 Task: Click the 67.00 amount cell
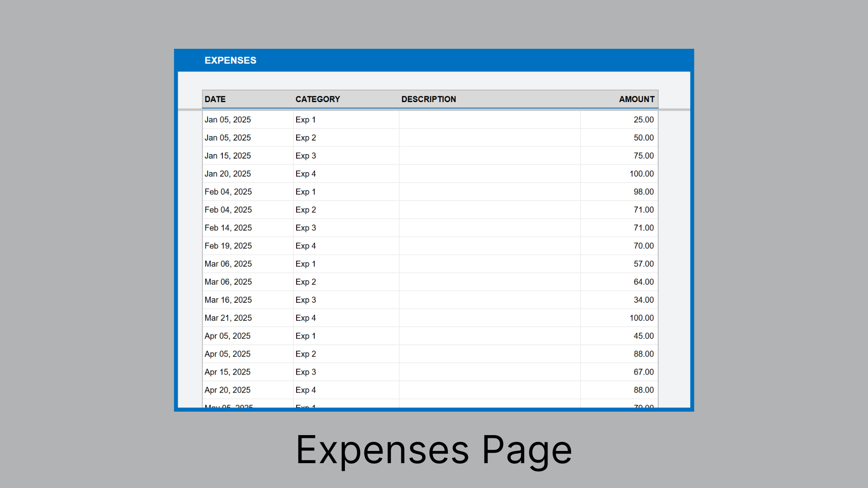(x=643, y=372)
